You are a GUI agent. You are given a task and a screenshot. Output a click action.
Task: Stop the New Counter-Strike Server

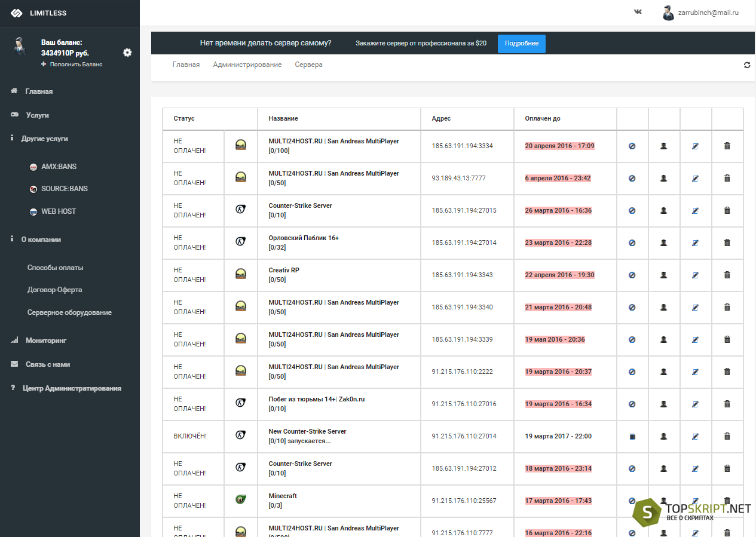[632, 437]
